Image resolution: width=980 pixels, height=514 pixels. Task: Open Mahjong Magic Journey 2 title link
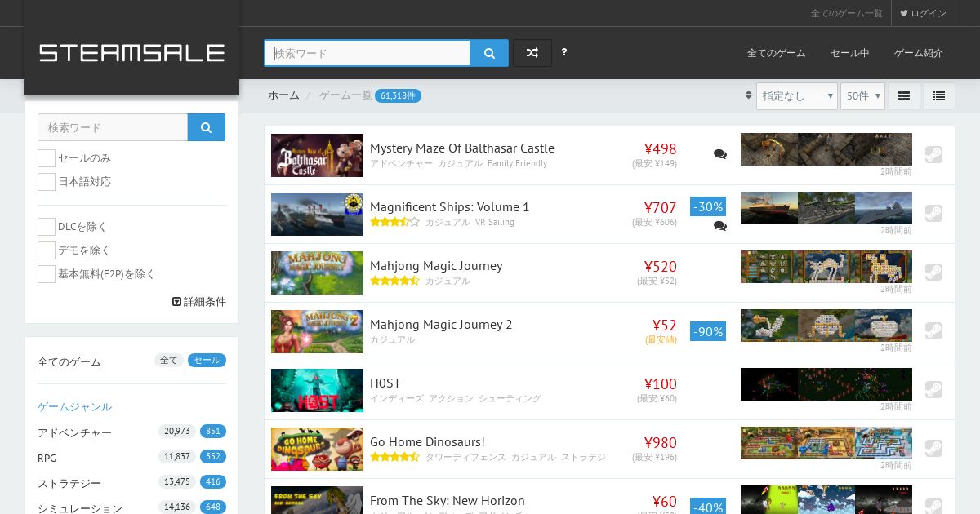(441, 325)
